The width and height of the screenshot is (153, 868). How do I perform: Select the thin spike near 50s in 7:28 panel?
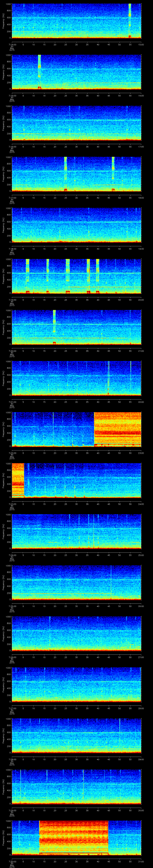coord(120,736)
